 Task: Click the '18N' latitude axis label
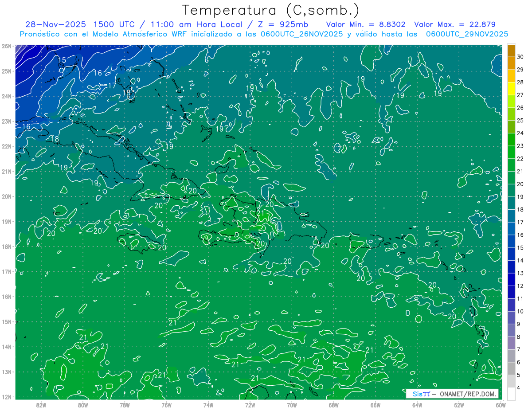tap(7, 247)
